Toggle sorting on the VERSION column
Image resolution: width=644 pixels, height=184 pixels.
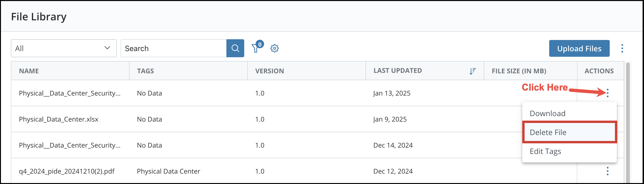tap(269, 71)
